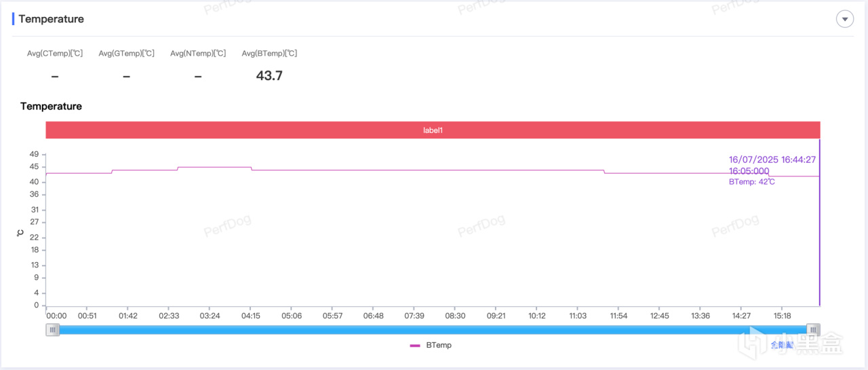The width and height of the screenshot is (868, 370).
Task: Click the Temperature panel header title
Action: click(52, 19)
